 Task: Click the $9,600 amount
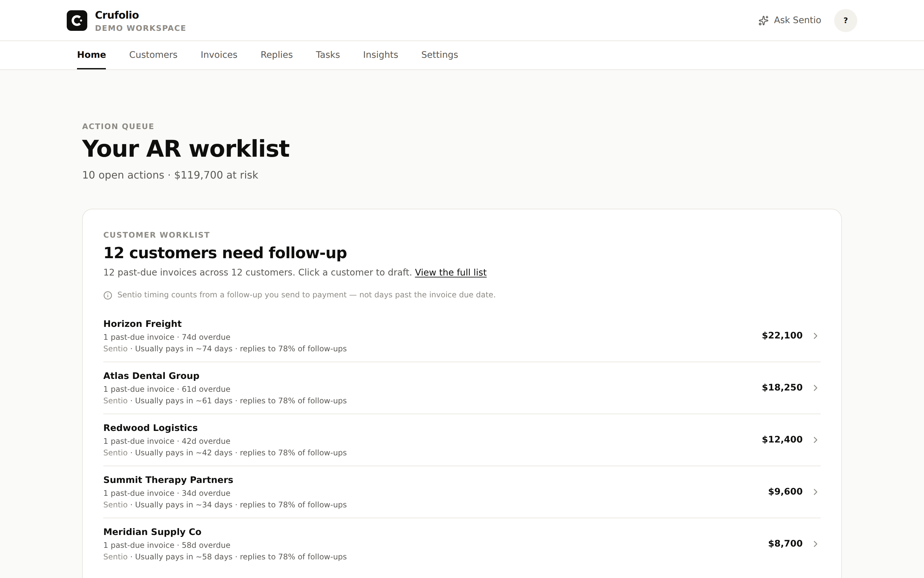(785, 491)
